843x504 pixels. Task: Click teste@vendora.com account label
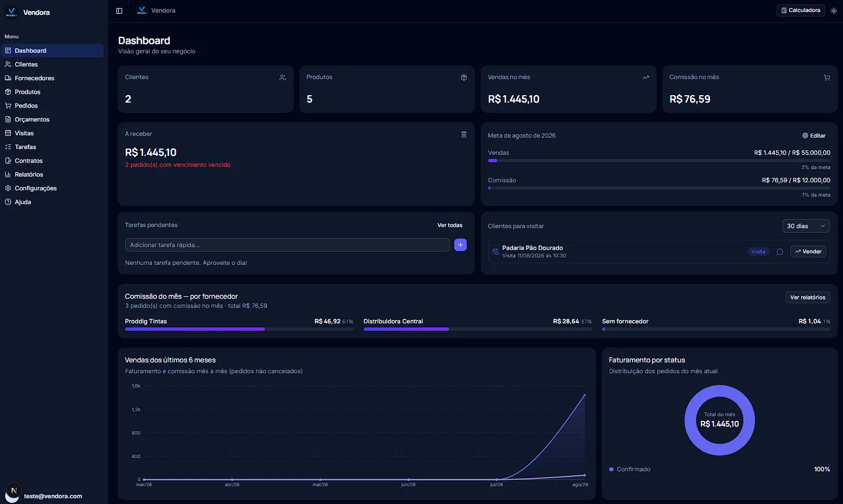[53, 496]
